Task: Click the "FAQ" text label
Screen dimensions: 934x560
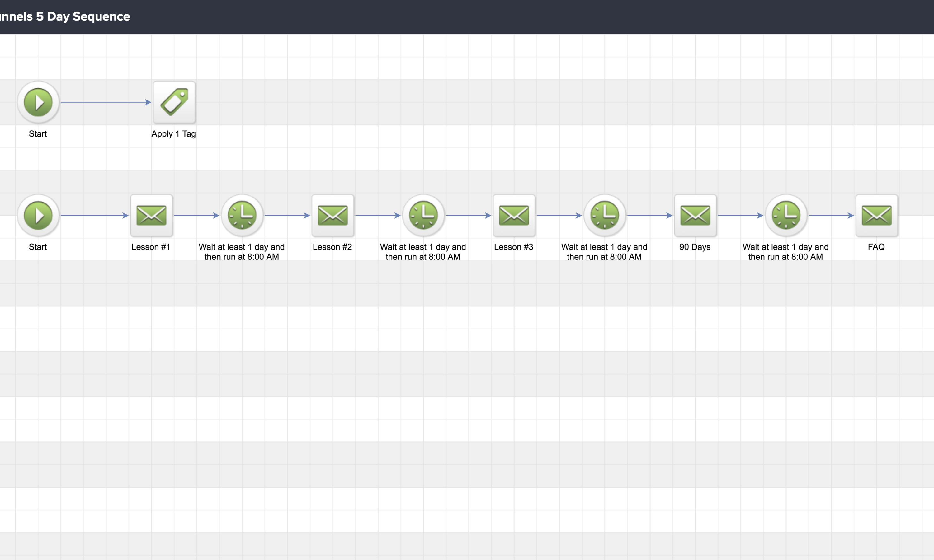Action: point(876,247)
